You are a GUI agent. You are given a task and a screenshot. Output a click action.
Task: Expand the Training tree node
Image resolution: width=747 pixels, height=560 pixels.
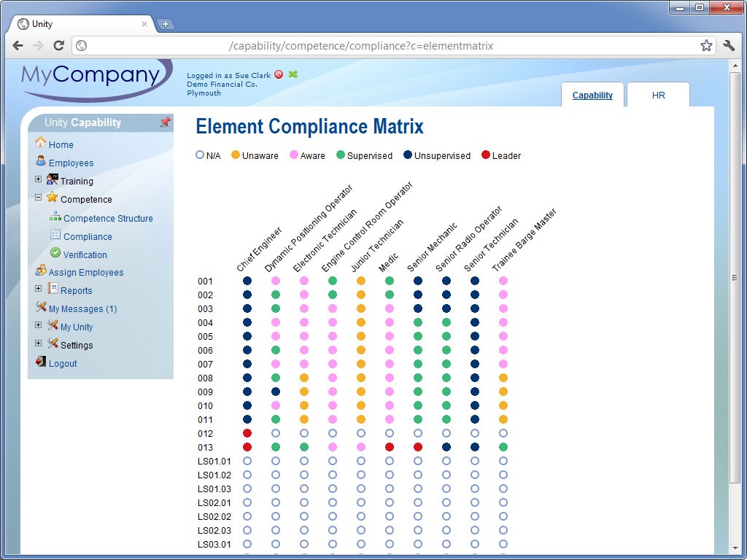[x=38, y=179]
